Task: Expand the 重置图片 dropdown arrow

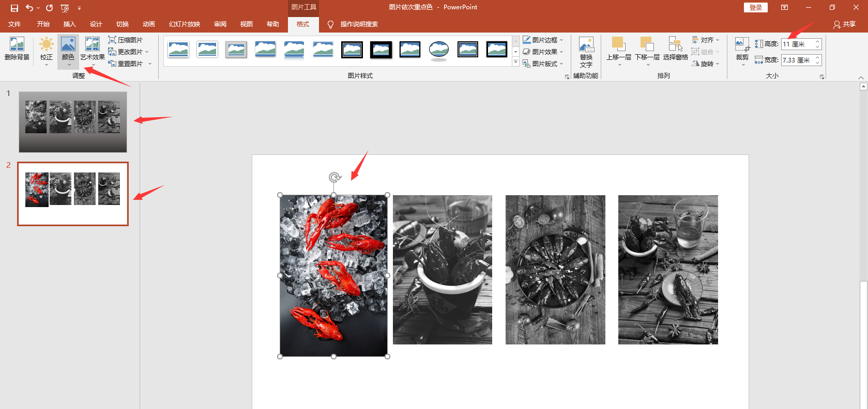Action: (150, 64)
